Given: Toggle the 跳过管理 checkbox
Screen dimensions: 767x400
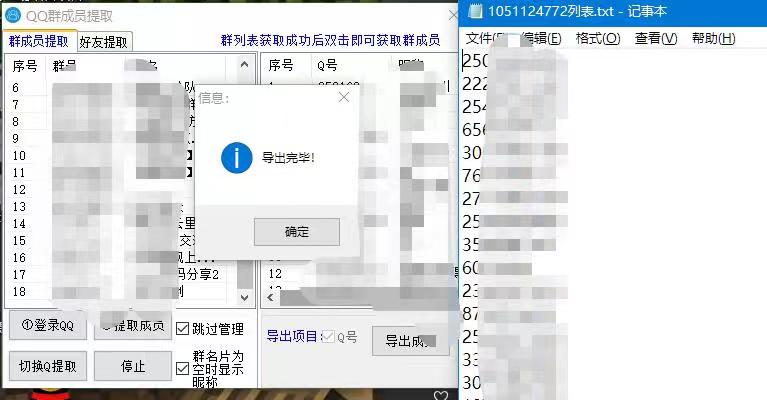Looking at the screenshot, I should [x=183, y=328].
